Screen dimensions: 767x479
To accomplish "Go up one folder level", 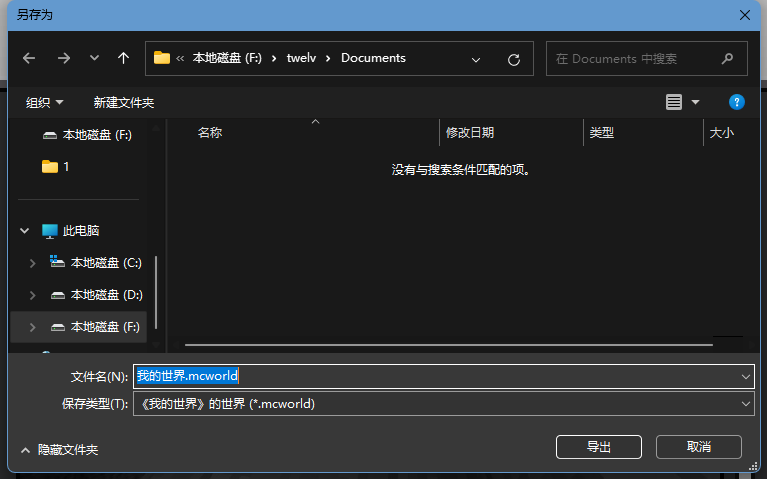I will (123, 59).
